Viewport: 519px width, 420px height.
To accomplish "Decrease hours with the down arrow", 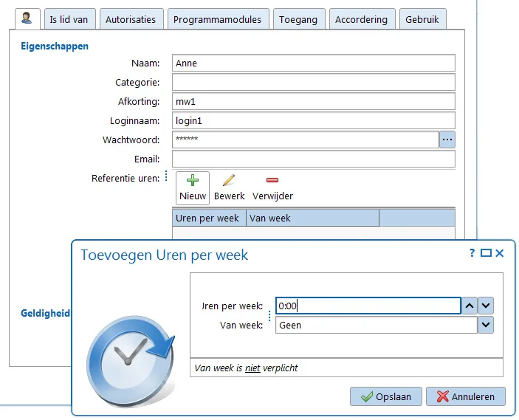I will pyautogui.click(x=486, y=306).
